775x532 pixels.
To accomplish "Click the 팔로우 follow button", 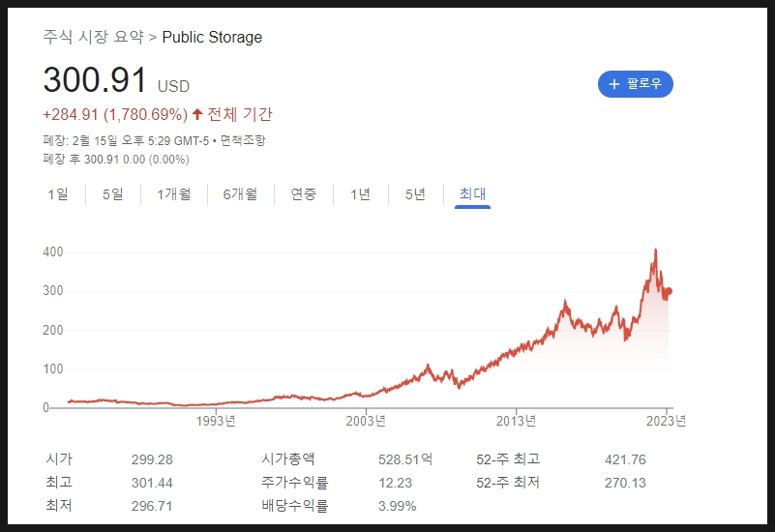I will coord(635,84).
